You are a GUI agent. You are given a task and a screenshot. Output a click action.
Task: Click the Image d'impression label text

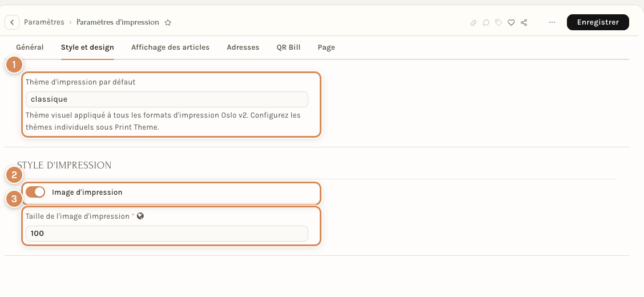coord(87,192)
